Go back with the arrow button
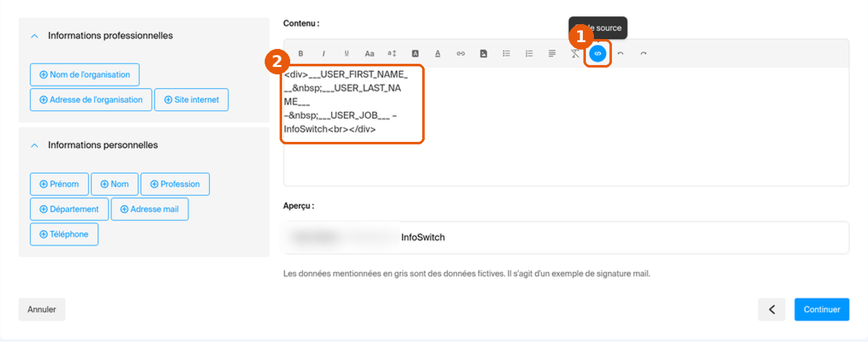868x342 pixels. [772, 310]
